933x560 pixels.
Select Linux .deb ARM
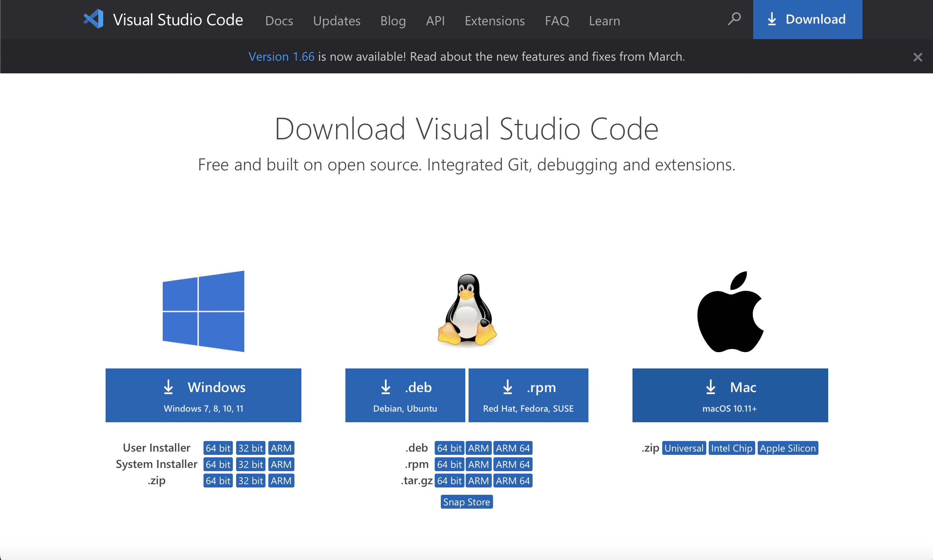click(x=479, y=448)
